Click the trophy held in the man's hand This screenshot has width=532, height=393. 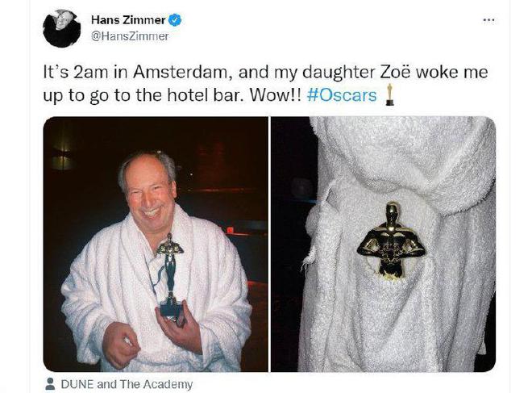tap(171, 277)
